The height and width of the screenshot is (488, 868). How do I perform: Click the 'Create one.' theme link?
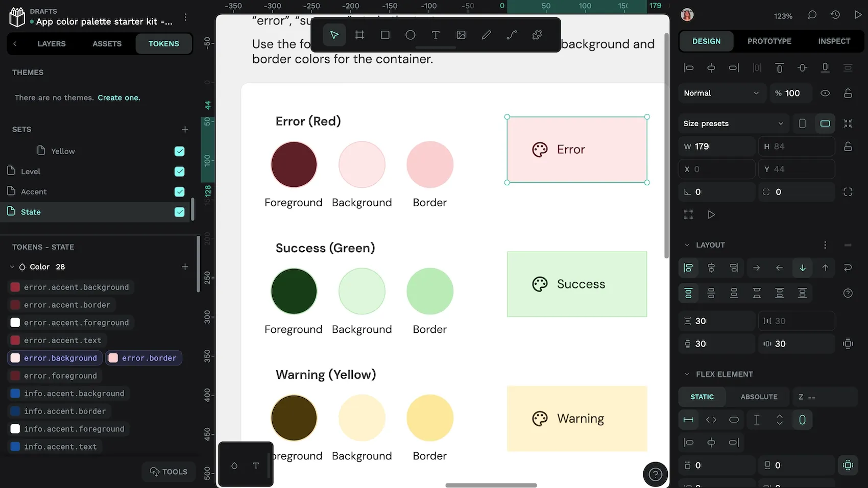(x=119, y=97)
